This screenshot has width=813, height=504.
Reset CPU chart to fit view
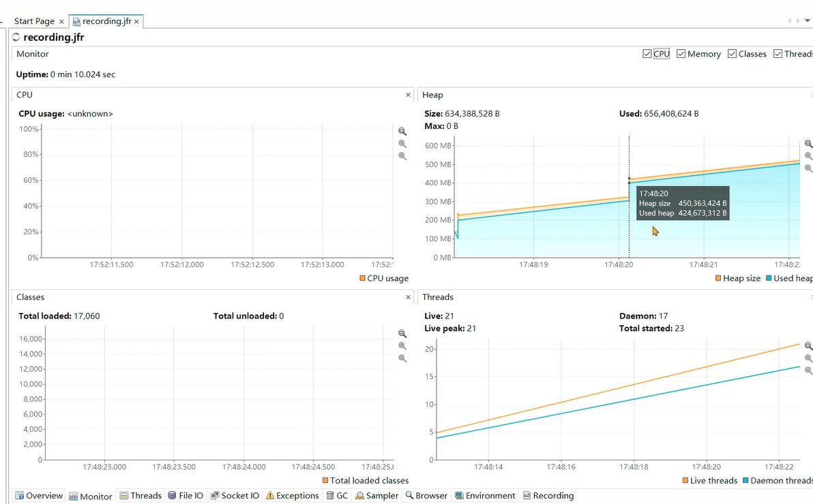[x=402, y=156]
